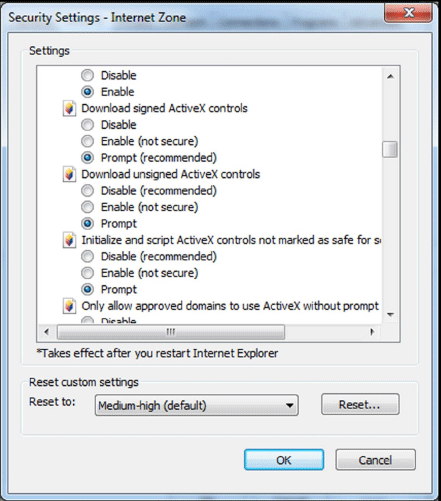The width and height of the screenshot is (441, 501).
Task: Click icon beside Only allow approved domains
Action: click(x=69, y=306)
